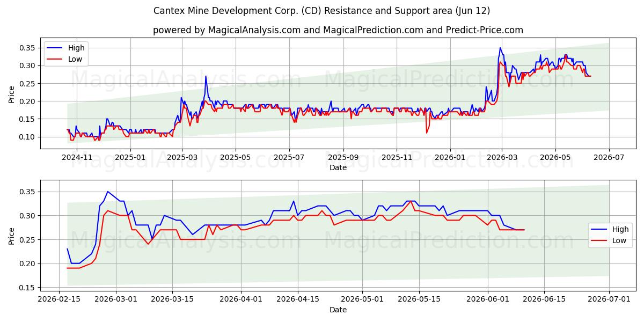Click the '2026-05-01' date tick
The width and height of the screenshot is (644, 322).
coord(362,299)
